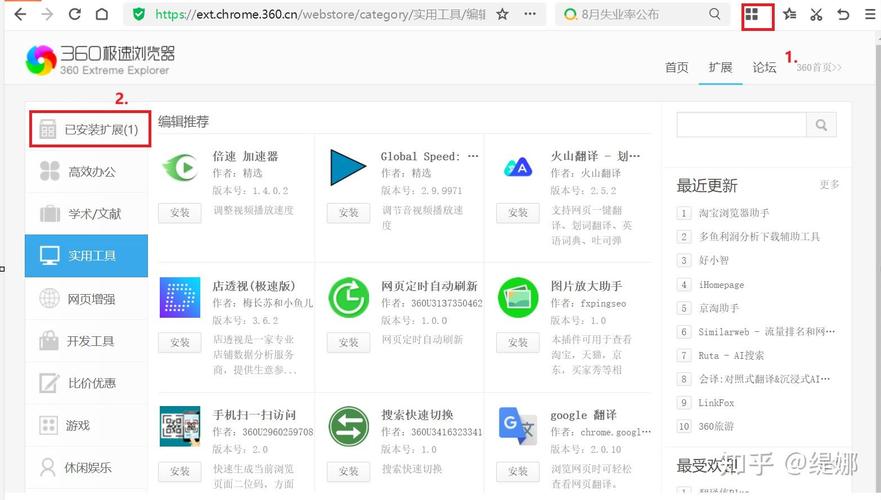Click the browser URL address bar

click(x=320, y=14)
